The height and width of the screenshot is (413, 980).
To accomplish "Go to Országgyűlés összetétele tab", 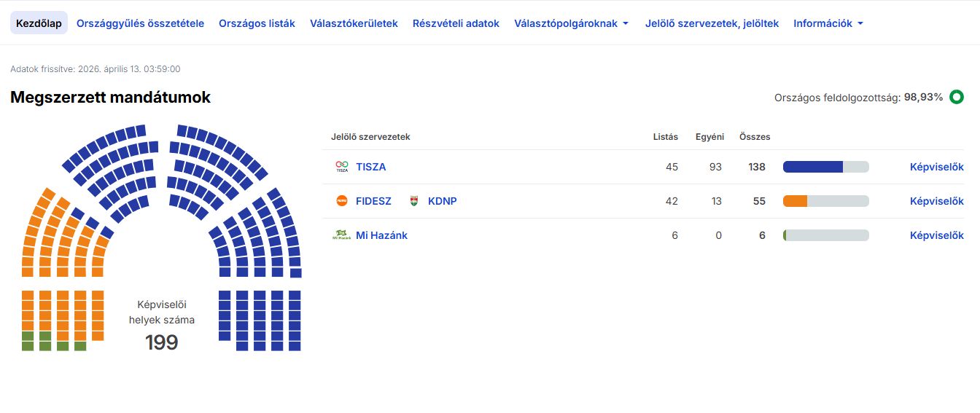I will tap(140, 23).
